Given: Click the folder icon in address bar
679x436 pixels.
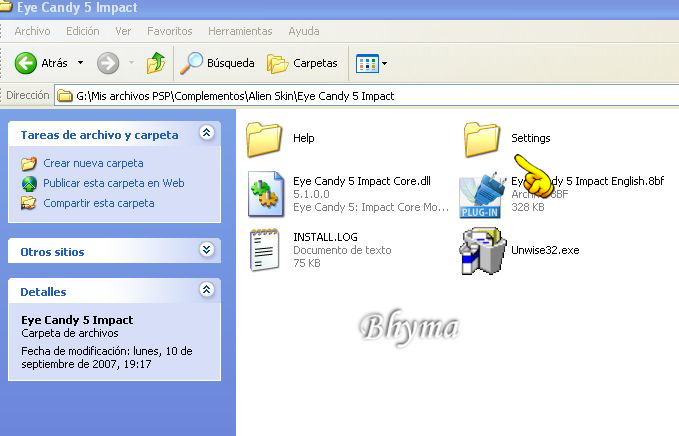Looking at the screenshot, I should 65,96.
